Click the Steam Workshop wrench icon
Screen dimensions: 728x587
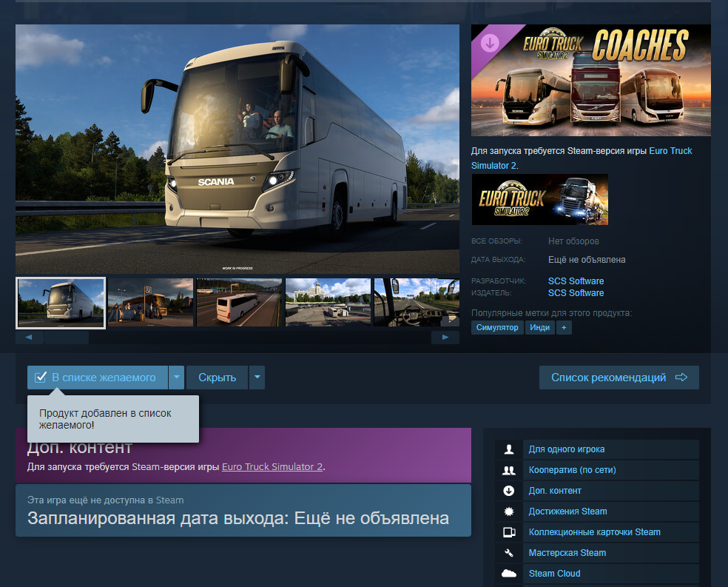pos(509,553)
